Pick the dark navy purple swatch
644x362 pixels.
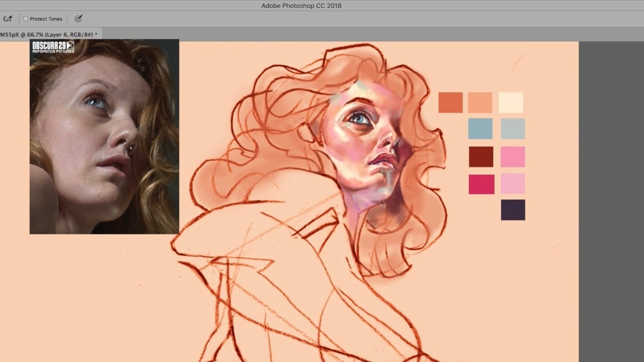coord(513,210)
